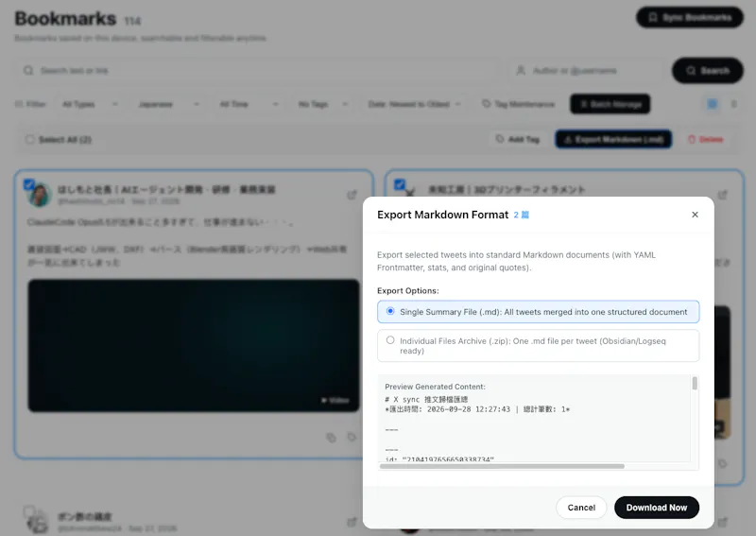The image size is (756, 536).
Task: Click the person icon in author field
Action: pyautogui.click(x=521, y=71)
